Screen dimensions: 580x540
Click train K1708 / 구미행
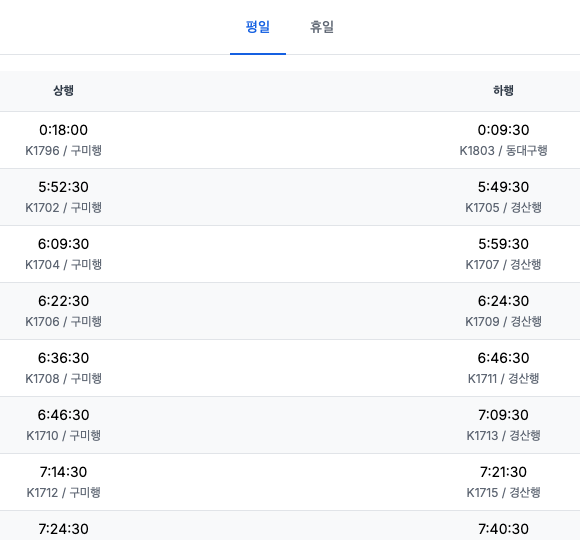click(x=63, y=378)
